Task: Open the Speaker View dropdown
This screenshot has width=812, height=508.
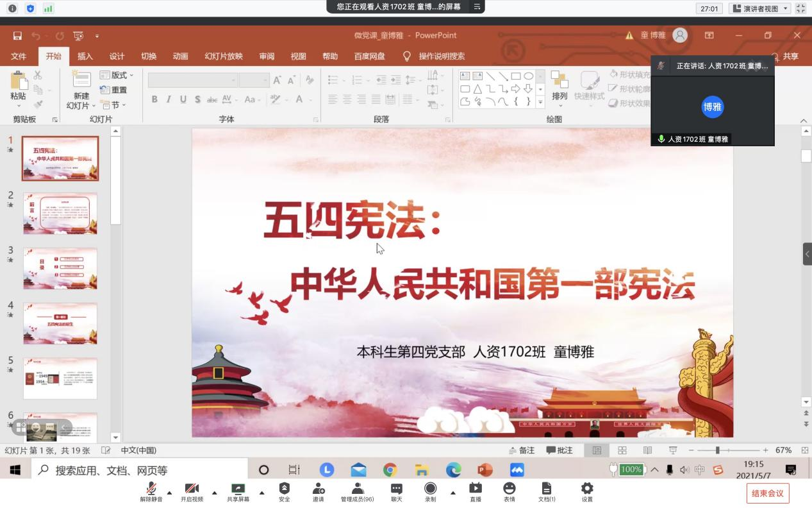Action: click(x=759, y=8)
